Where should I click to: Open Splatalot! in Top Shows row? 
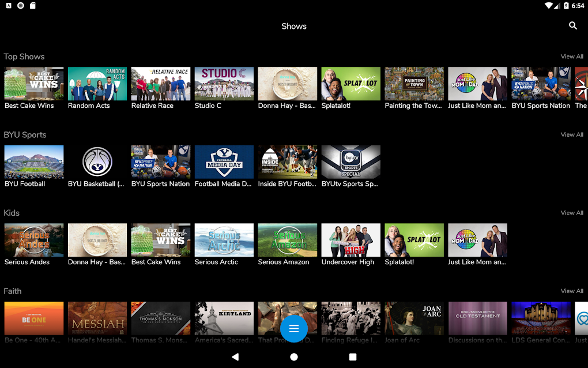point(350,84)
